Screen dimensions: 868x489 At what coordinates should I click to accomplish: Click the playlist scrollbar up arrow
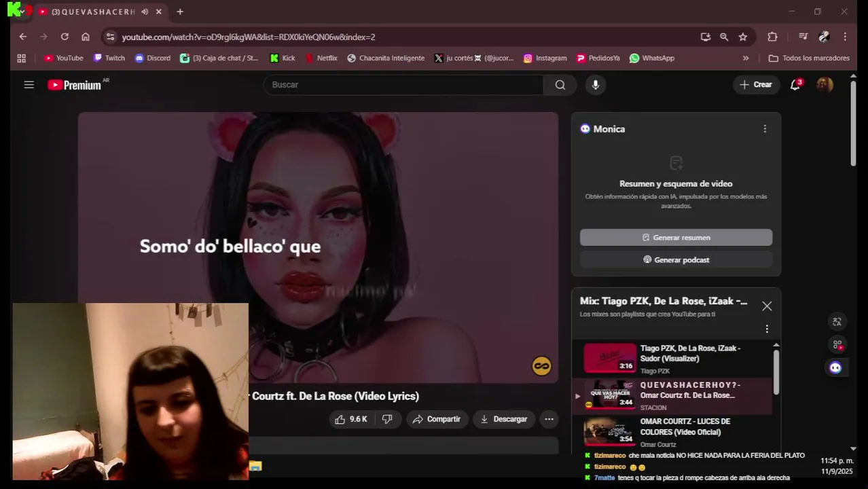tap(776, 346)
